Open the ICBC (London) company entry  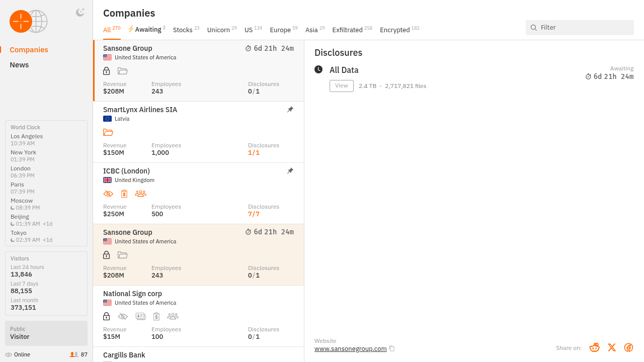coord(199,194)
